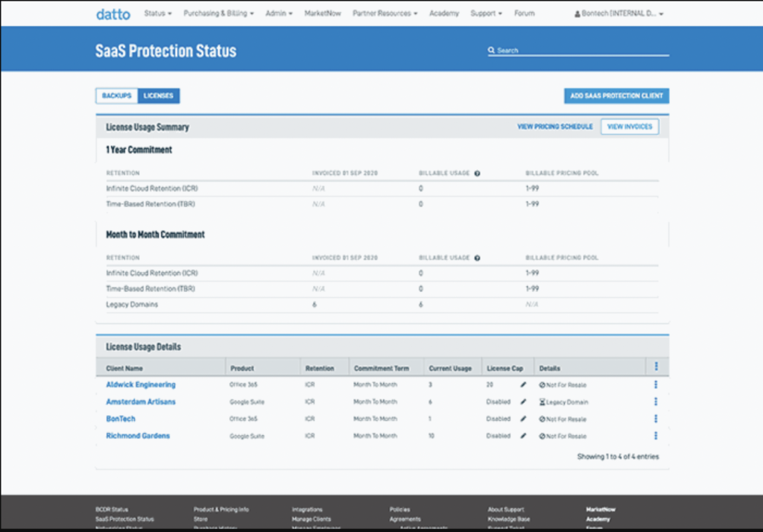Sort by Retention column header

tap(320, 369)
